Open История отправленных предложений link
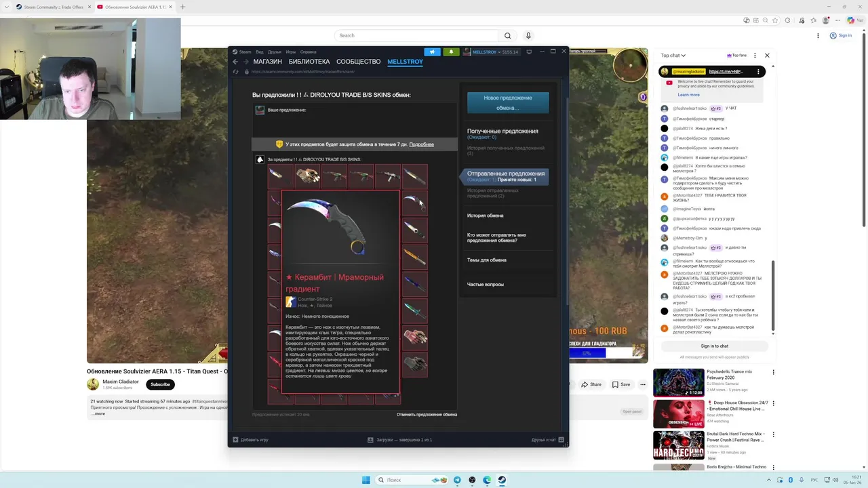This screenshot has height=488, width=868. click(493, 193)
